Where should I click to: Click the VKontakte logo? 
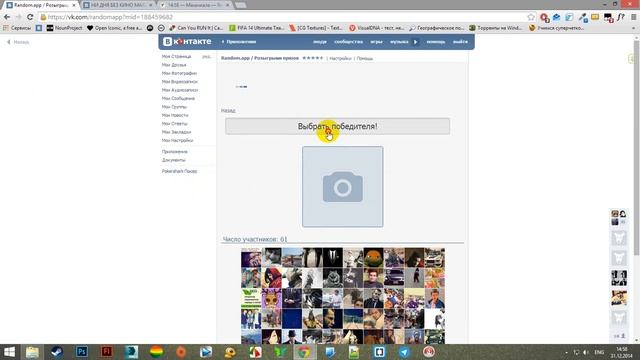tap(187, 42)
